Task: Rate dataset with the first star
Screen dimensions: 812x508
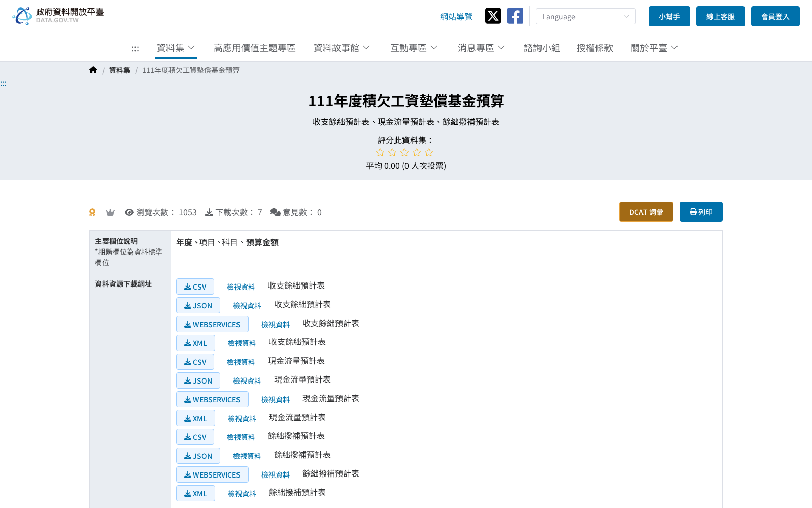Action: (x=380, y=152)
